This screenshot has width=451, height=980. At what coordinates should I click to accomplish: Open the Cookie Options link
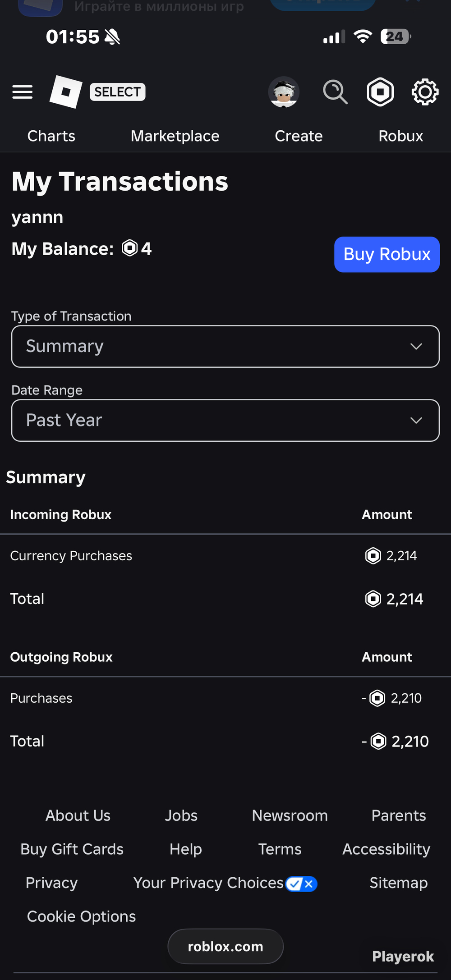pos(81,916)
